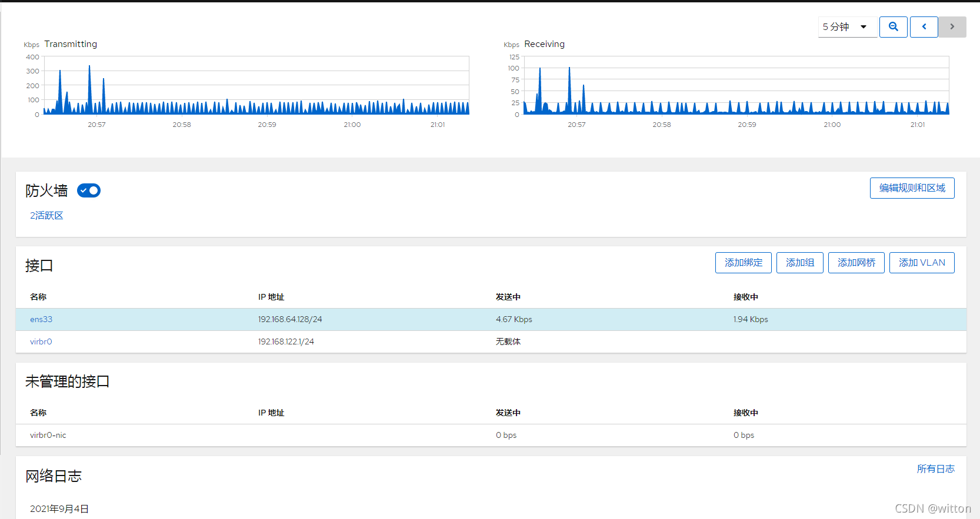
Task: Click the 编辑规则和区域 button
Action: 912,188
